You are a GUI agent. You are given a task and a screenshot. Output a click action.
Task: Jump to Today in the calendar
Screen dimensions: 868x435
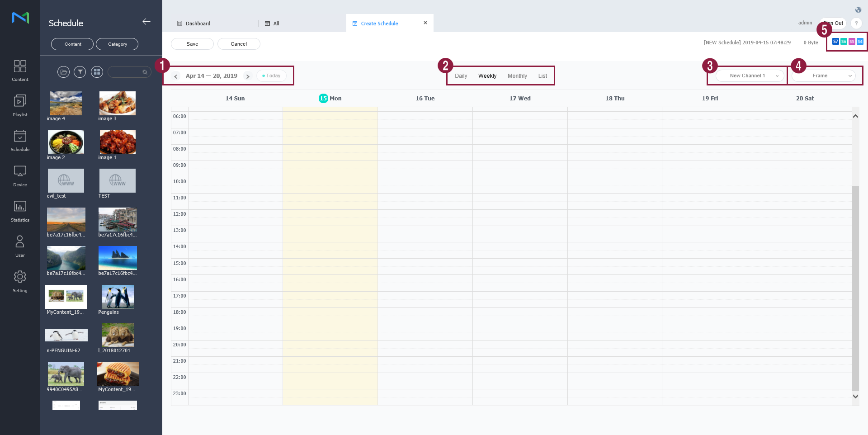pos(271,76)
